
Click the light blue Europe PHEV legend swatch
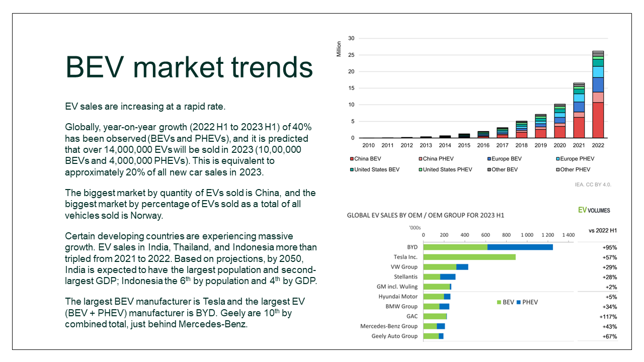click(557, 159)
